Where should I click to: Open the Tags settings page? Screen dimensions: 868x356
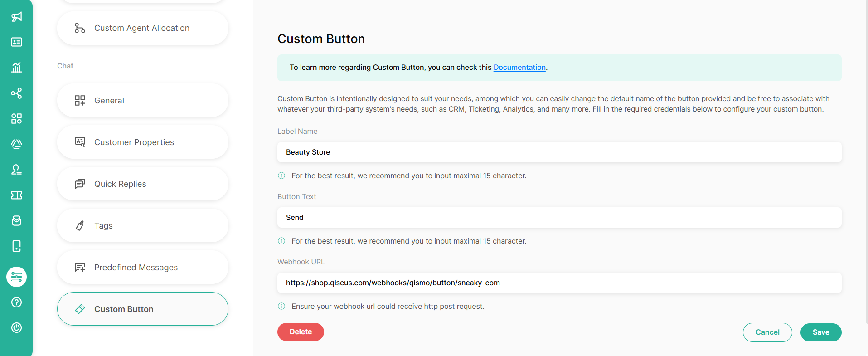142,226
